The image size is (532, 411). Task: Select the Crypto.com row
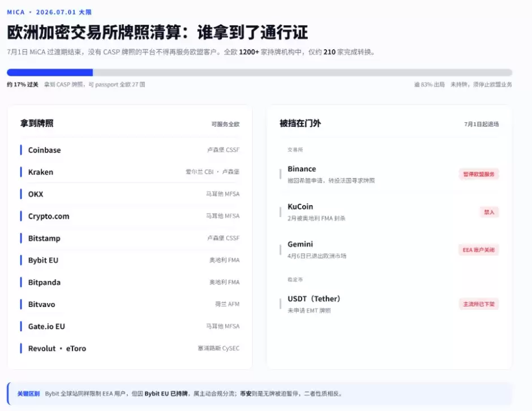[x=130, y=216]
